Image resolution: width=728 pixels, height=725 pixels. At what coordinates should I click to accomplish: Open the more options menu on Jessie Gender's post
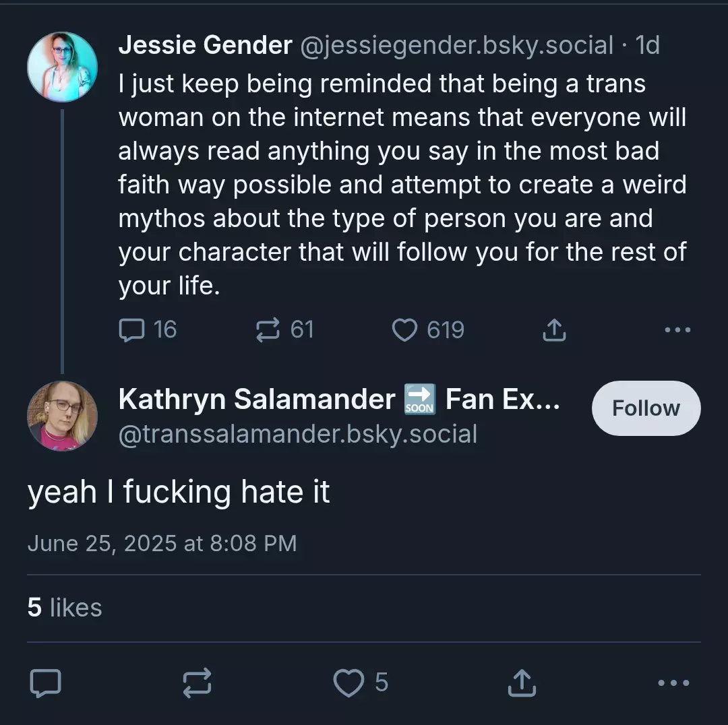coord(677,330)
